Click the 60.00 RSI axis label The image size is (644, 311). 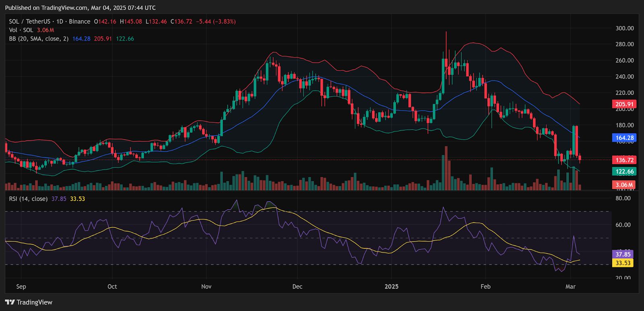[623, 225]
